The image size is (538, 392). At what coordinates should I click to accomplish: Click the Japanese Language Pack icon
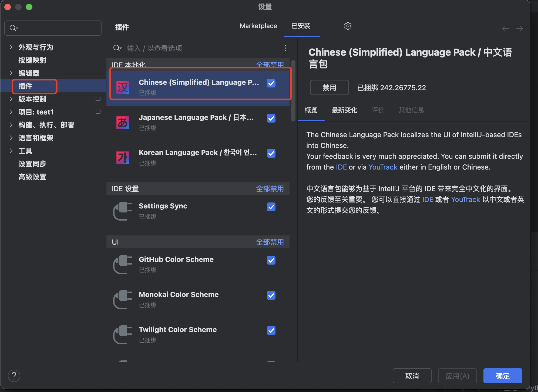(x=122, y=122)
